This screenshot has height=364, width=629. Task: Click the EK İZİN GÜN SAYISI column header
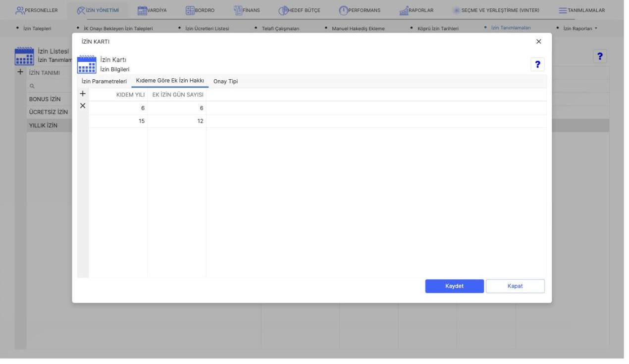coord(177,95)
